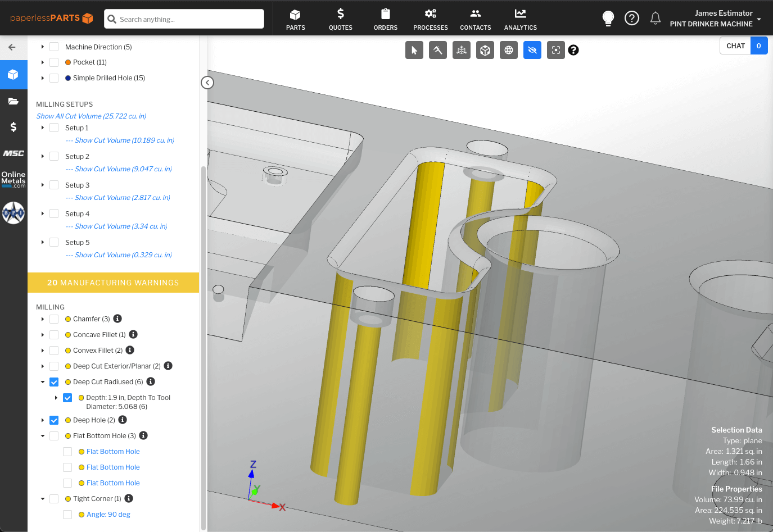This screenshot has width=773, height=532.
Task: Check the Setup 1 checkbox
Action: (54, 128)
